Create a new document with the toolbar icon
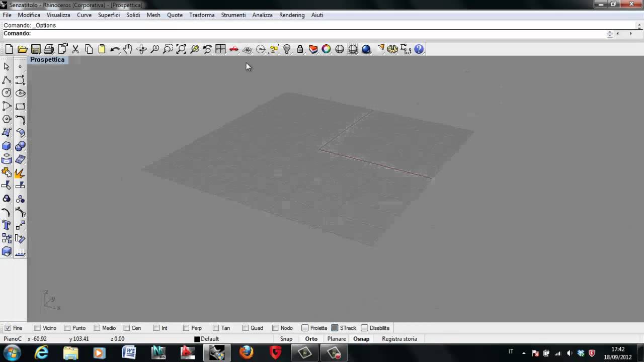Screen dimensions: 644x362 (9, 49)
